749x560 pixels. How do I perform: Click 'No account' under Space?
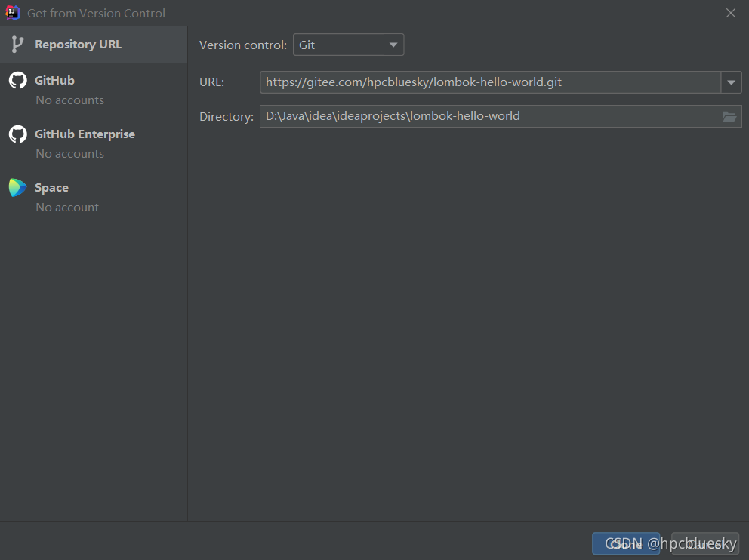67,208
